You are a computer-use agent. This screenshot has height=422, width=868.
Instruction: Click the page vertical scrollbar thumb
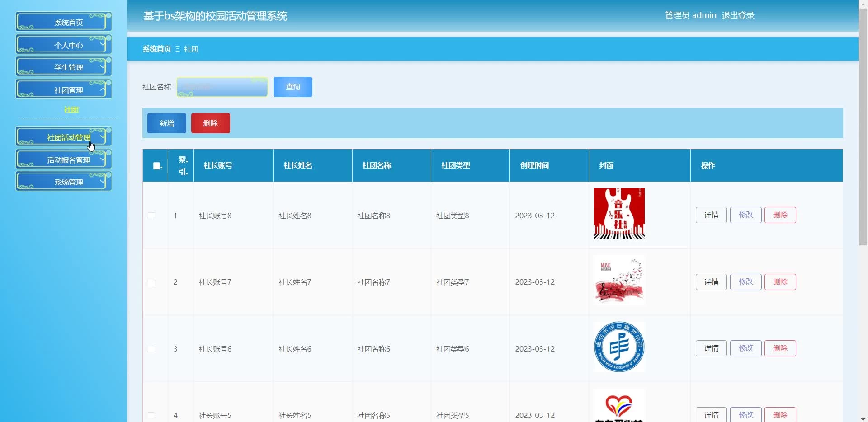[863, 127]
